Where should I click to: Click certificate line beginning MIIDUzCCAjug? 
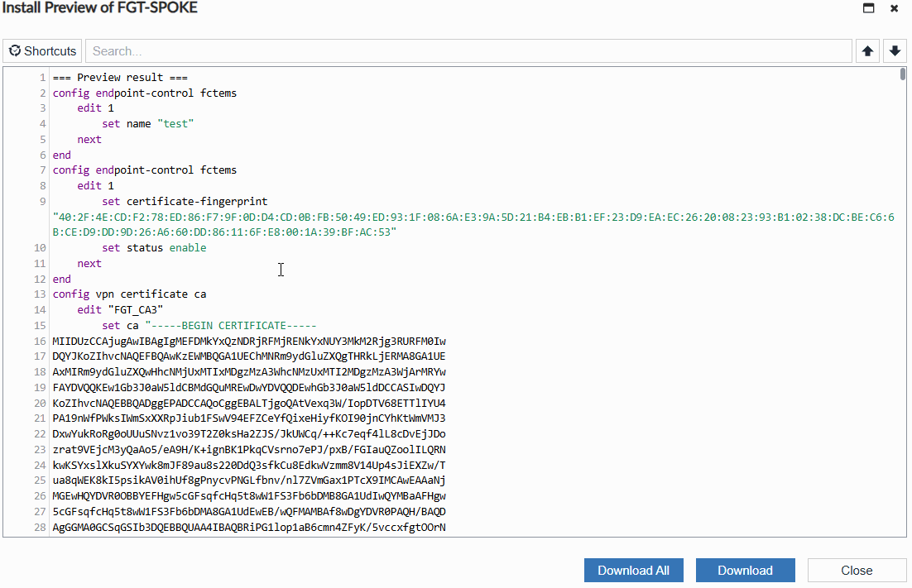(249, 341)
